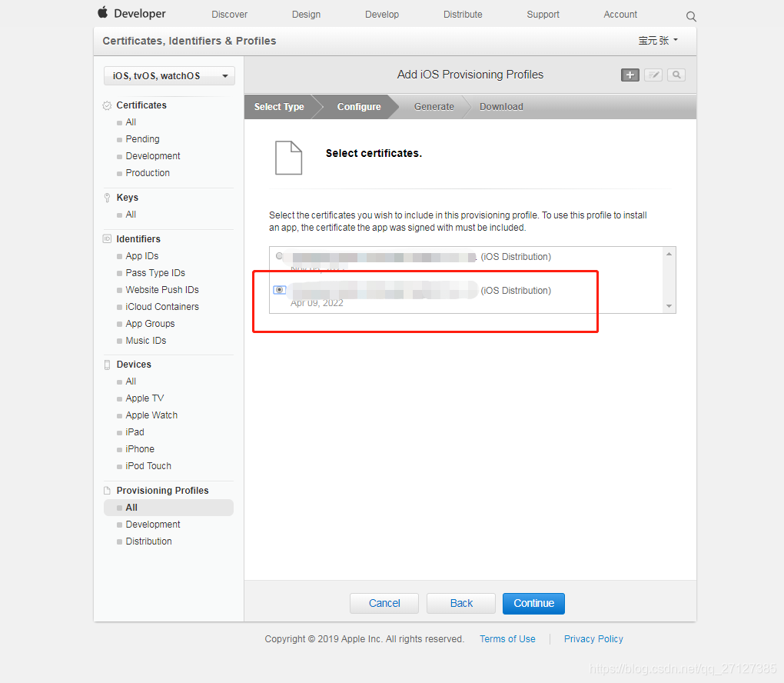Select All under Provisioning Profiles
Image resolution: width=784 pixels, height=683 pixels.
point(168,508)
